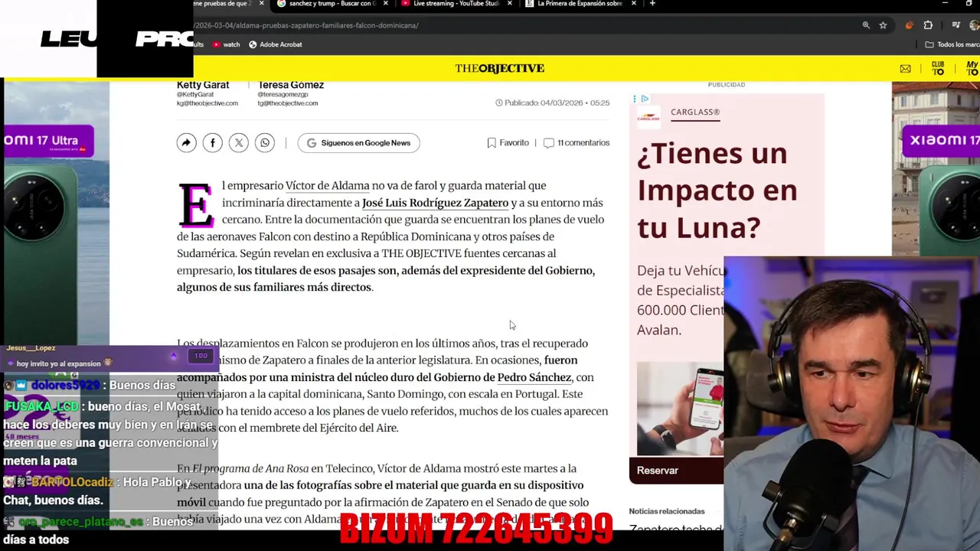Open the media control icon in browser toolbar
Viewport: 980px width, 551px height.
(955, 25)
